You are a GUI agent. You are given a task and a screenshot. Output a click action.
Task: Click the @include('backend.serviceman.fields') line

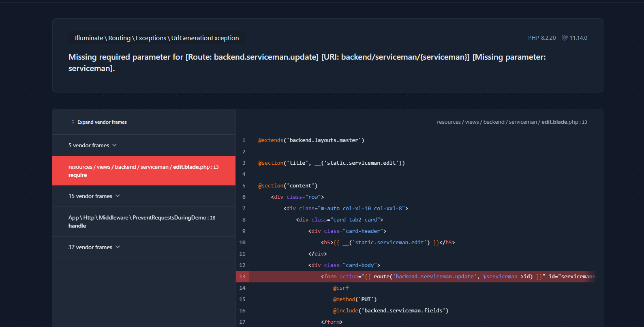pyautogui.click(x=391, y=310)
